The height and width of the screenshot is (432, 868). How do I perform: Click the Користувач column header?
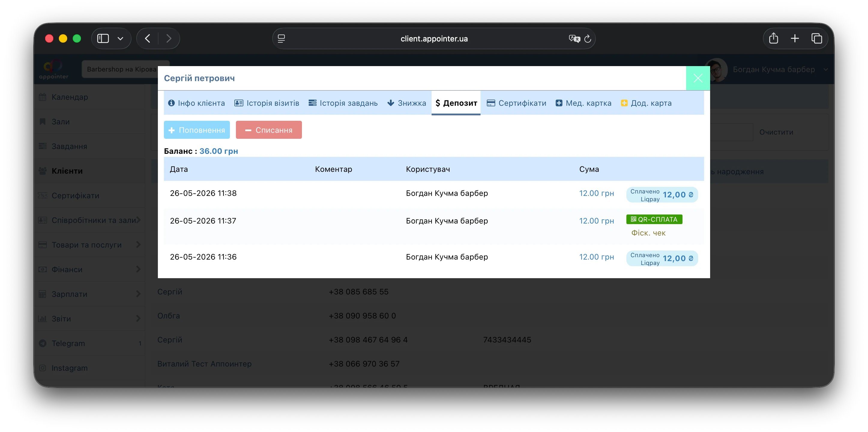[428, 169]
